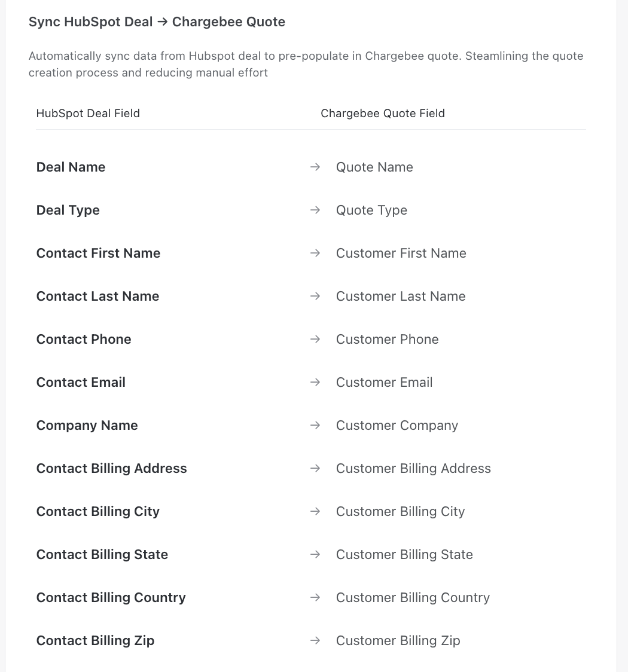Click the arrow icon in Contact First Name row
The image size is (628, 672).
click(x=315, y=253)
